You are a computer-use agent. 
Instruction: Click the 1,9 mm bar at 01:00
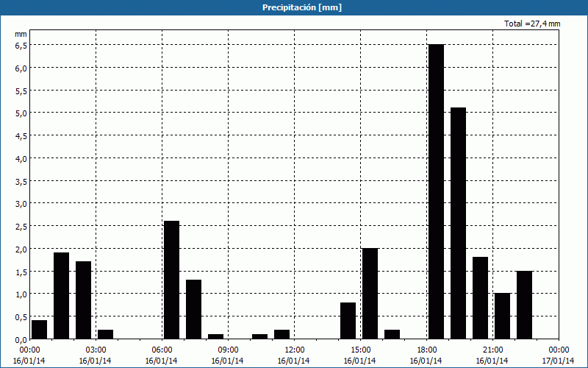(x=62, y=296)
